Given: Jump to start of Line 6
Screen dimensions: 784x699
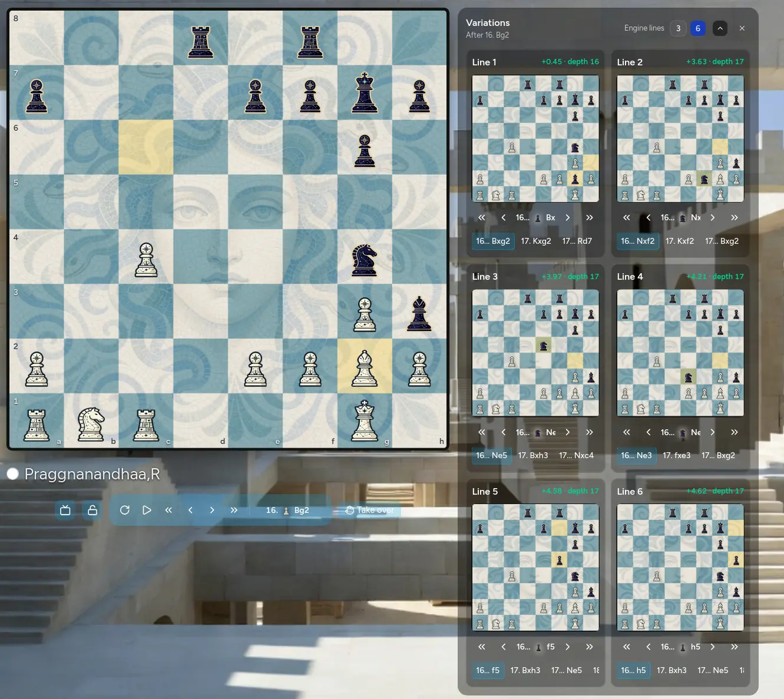Looking at the screenshot, I should (627, 647).
